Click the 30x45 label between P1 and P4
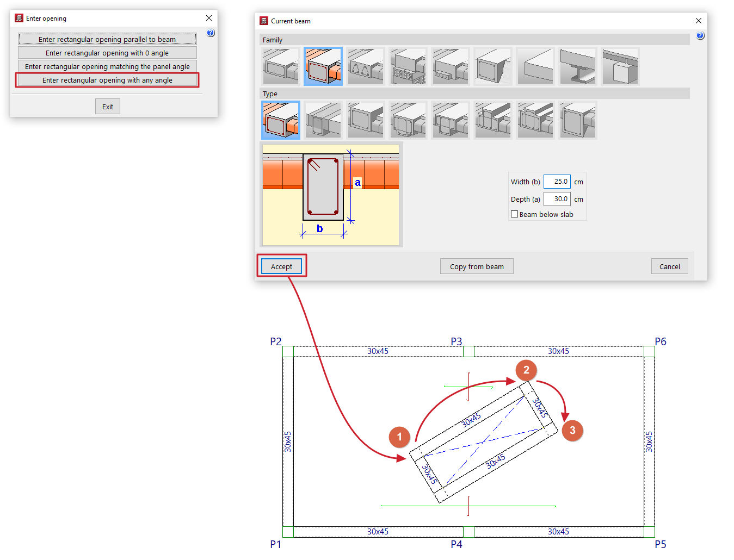 click(378, 532)
